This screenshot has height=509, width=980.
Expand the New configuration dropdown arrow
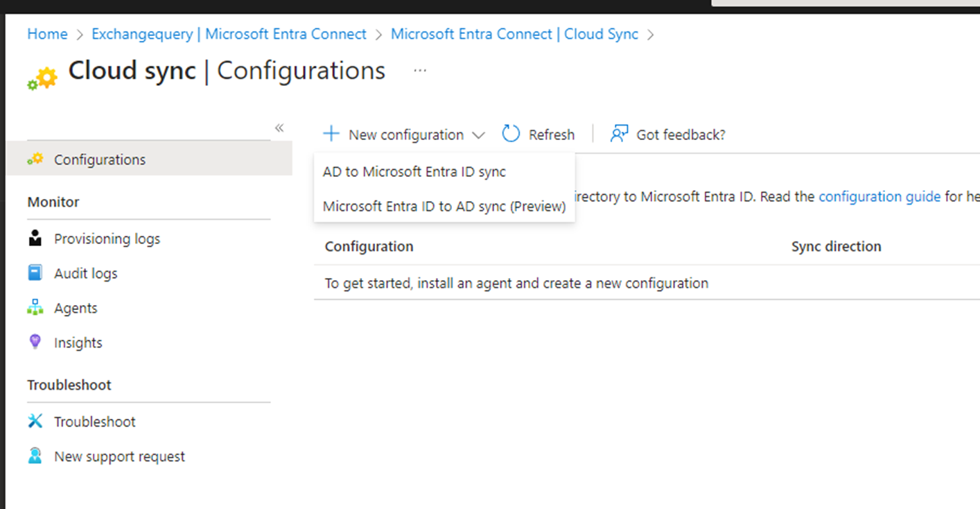pyautogui.click(x=478, y=135)
